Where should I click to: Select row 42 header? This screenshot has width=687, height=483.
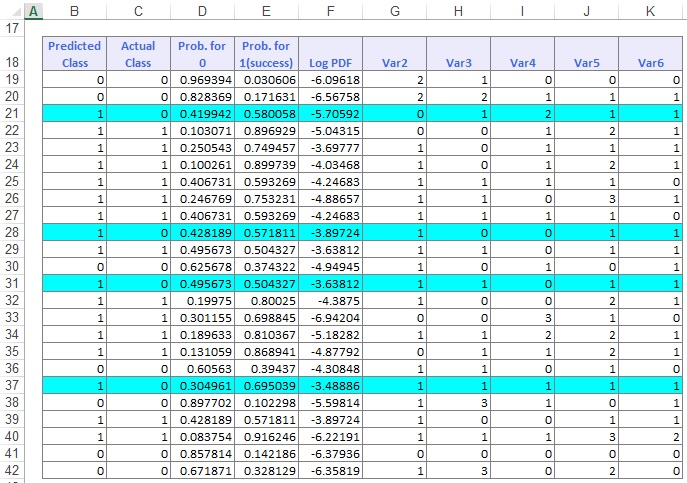(x=13, y=471)
